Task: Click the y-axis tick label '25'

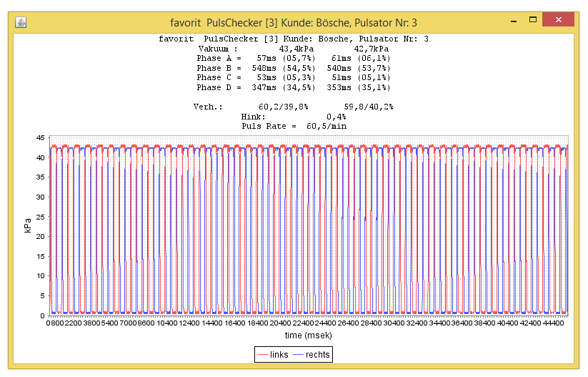Action: [x=41, y=217]
